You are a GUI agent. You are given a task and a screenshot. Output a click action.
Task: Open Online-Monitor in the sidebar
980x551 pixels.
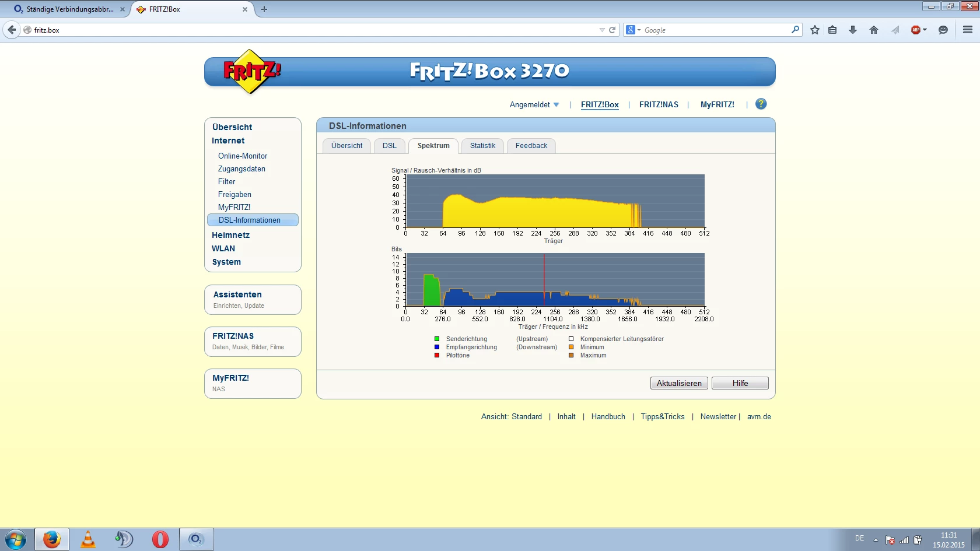coord(243,156)
